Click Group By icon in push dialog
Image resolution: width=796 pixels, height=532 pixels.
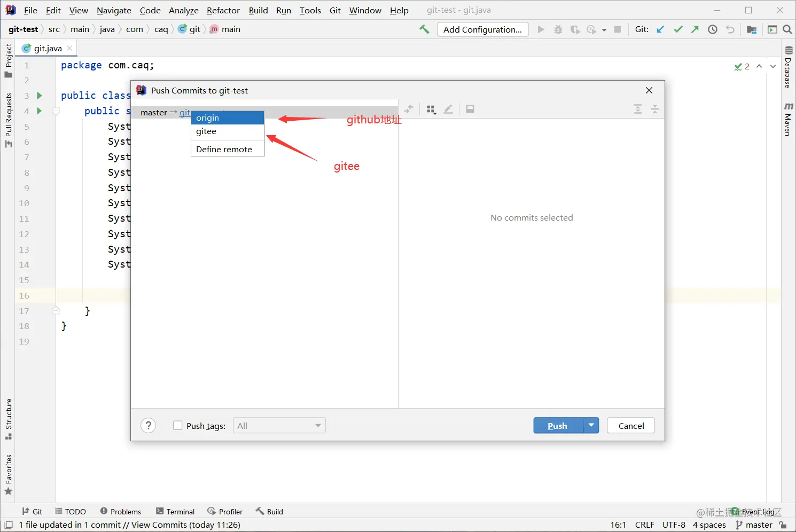pyautogui.click(x=432, y=109)
